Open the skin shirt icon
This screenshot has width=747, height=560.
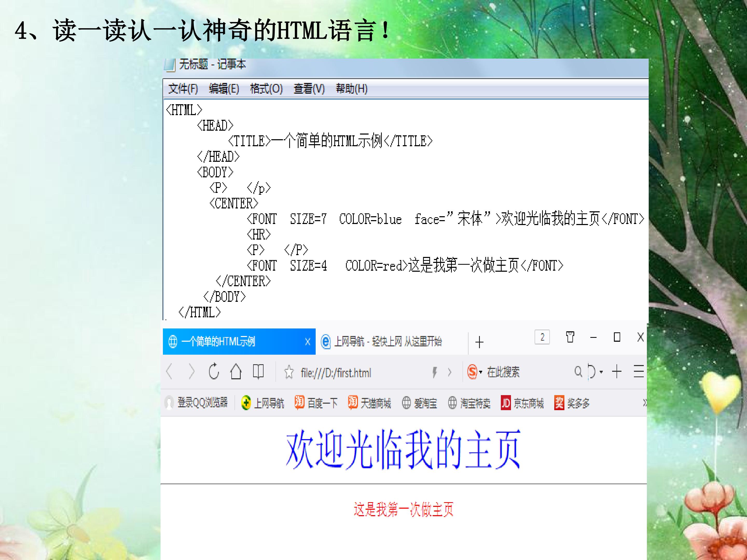[570, 337]
